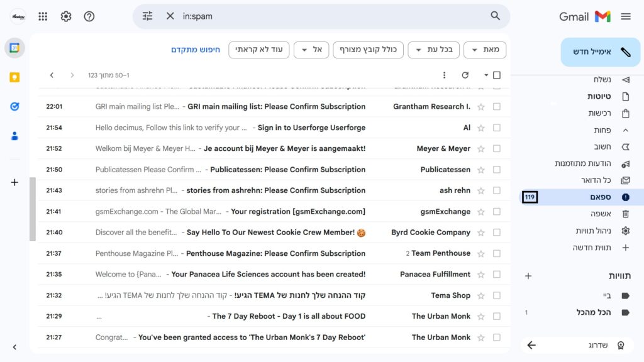Viewport: 644px width, 362px height.
Task: Click the חיפוש מתקדם advanced search link
Action: [x=196, y=50]
